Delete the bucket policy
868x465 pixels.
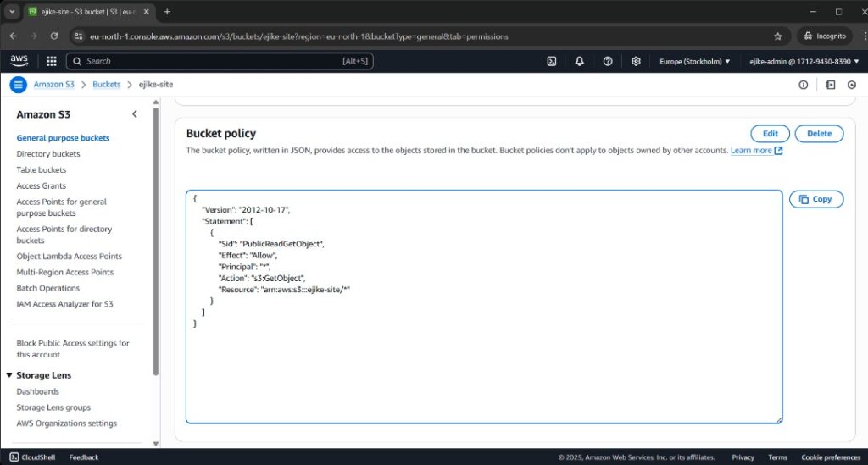pos(819,134)
